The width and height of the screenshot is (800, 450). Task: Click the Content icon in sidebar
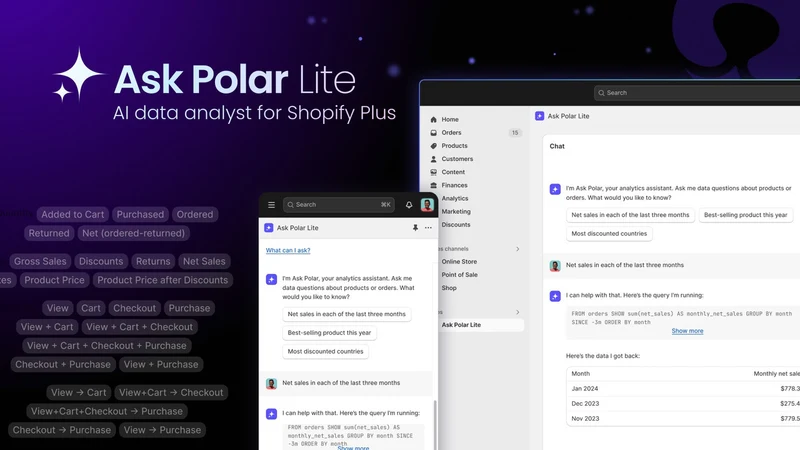coord(434,172)
